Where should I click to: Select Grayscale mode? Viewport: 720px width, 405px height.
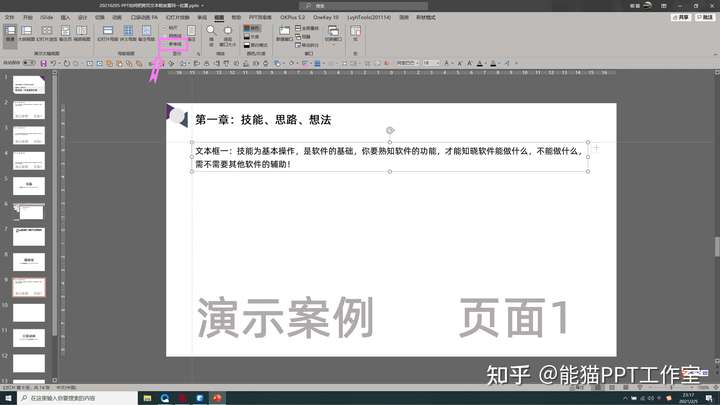pos(252,37)
